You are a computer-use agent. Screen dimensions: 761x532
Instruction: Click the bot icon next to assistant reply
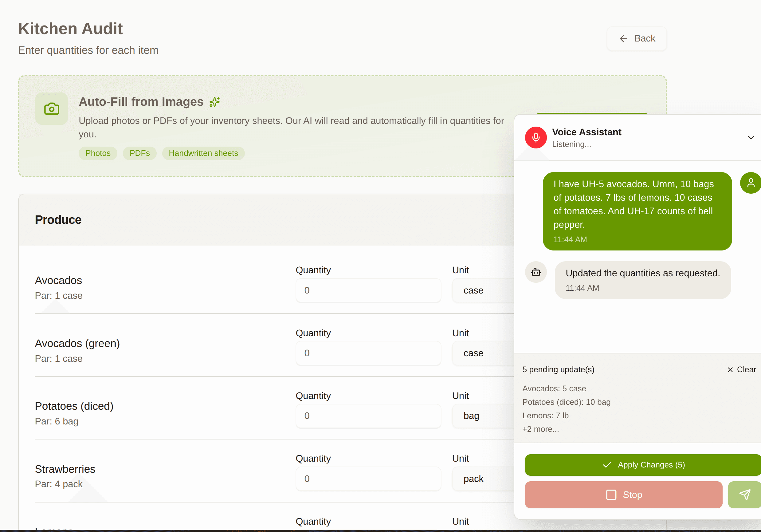pyautogui.click(x=535, y=272)
